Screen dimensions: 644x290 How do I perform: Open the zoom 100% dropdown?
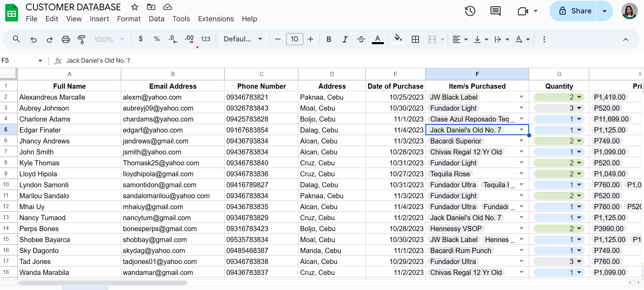coord(109,39)
